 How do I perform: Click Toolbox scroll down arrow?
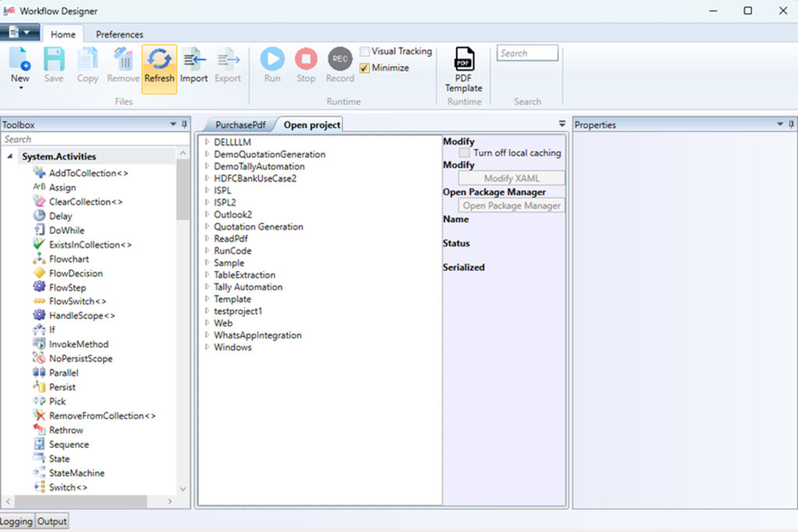[182, 488]
